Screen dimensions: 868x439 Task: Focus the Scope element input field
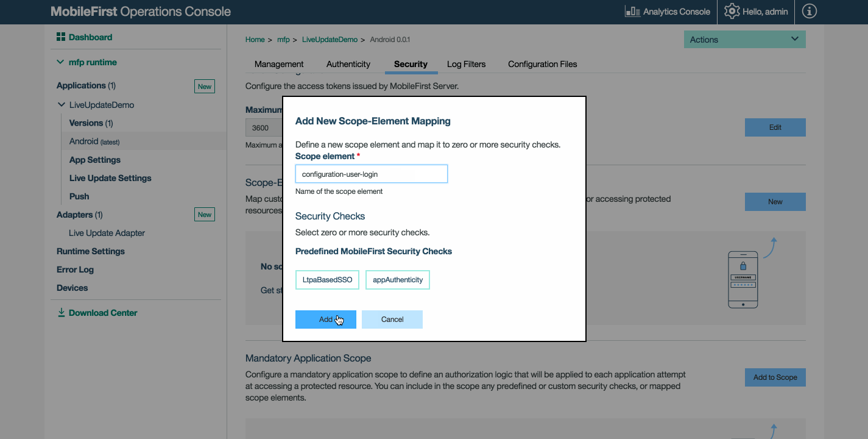(372, 174)
